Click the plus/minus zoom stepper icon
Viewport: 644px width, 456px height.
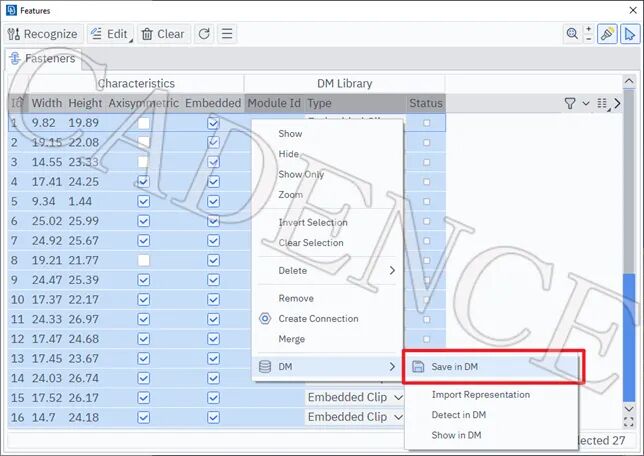pyautogui.click(x=589, y=34)
